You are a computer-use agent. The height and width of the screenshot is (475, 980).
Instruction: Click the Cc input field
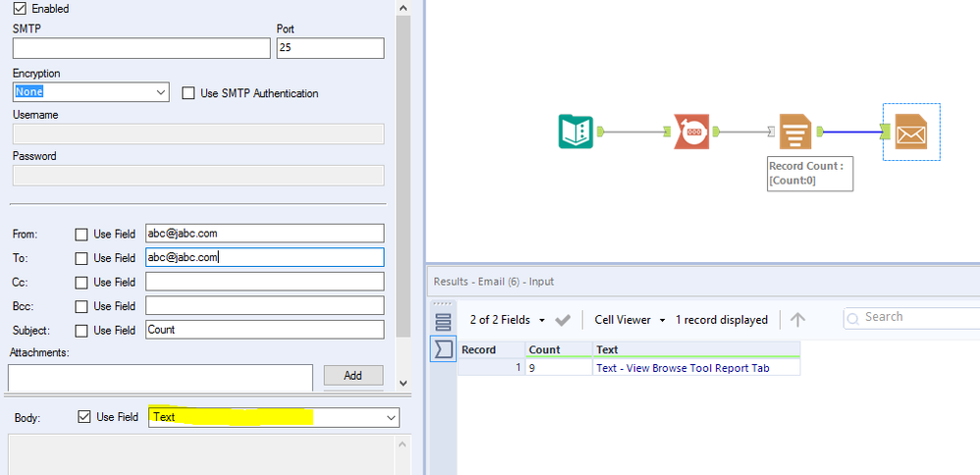(264, 282)
